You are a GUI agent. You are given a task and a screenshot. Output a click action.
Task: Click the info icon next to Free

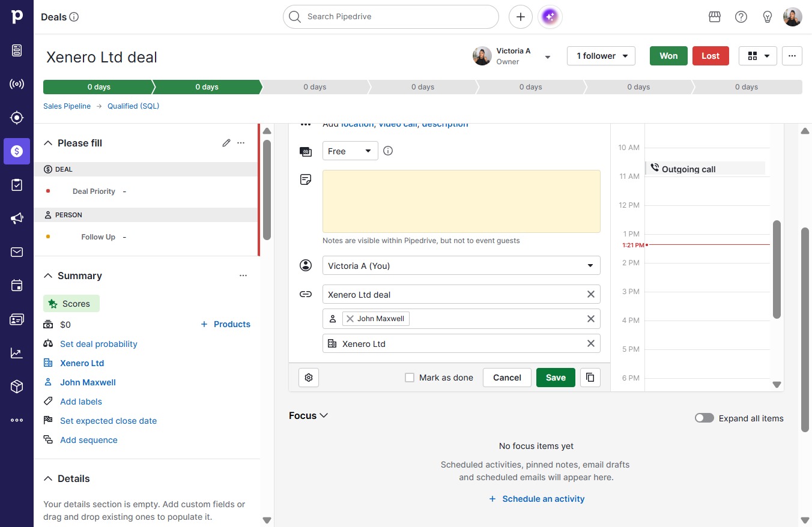pyautogui.click(x=388, y=151)
